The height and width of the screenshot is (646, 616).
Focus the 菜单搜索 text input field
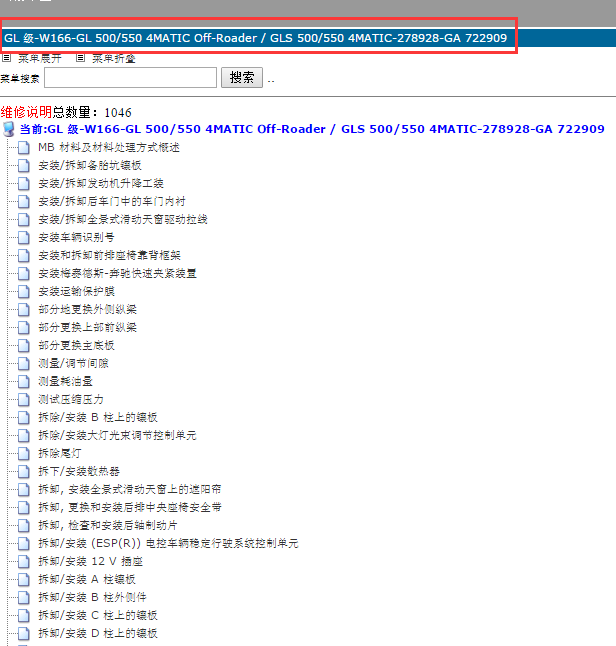coord(130,77)
